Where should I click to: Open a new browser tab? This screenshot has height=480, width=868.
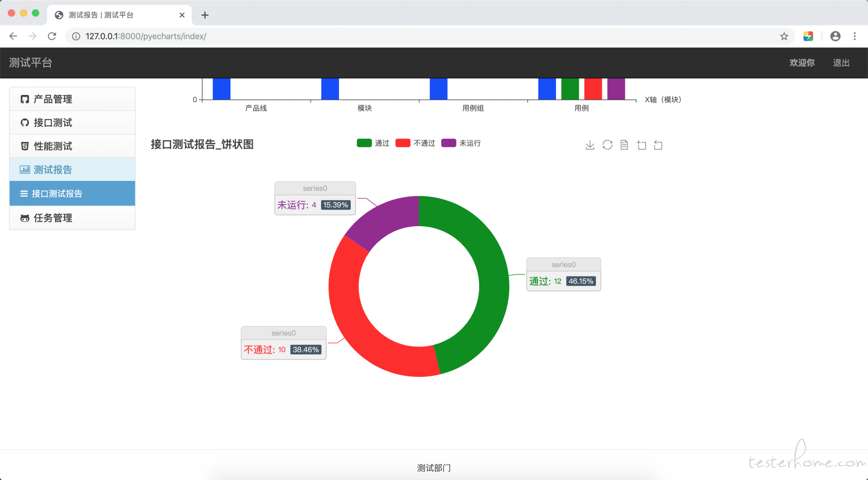(205, 15)
